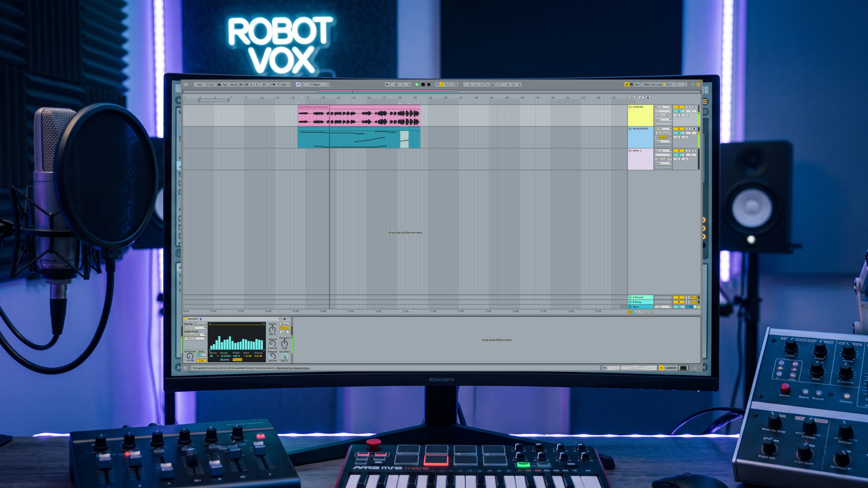This screenshot has width=868, height=488.
Task: Arm the CARRIER track for recording
Action: point(694,107)
